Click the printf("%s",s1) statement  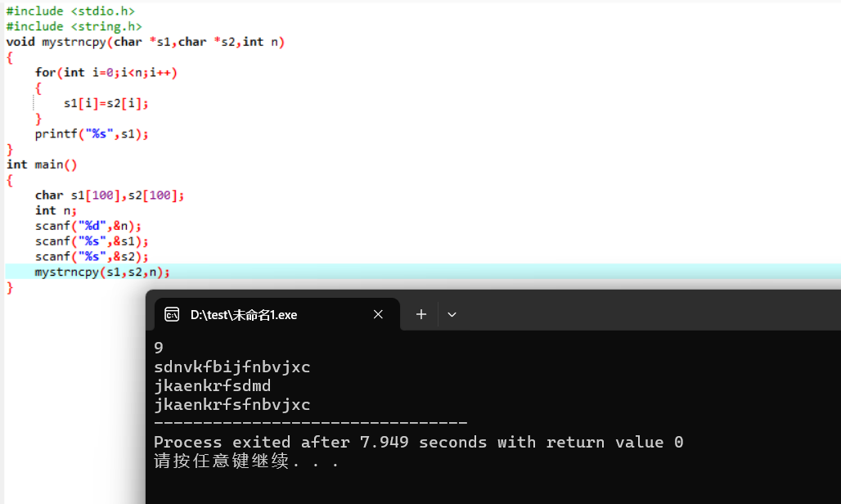(92, 134)
